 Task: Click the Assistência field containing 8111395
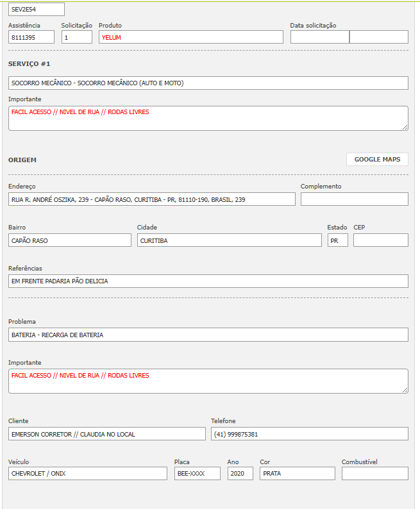pos(31,37)
